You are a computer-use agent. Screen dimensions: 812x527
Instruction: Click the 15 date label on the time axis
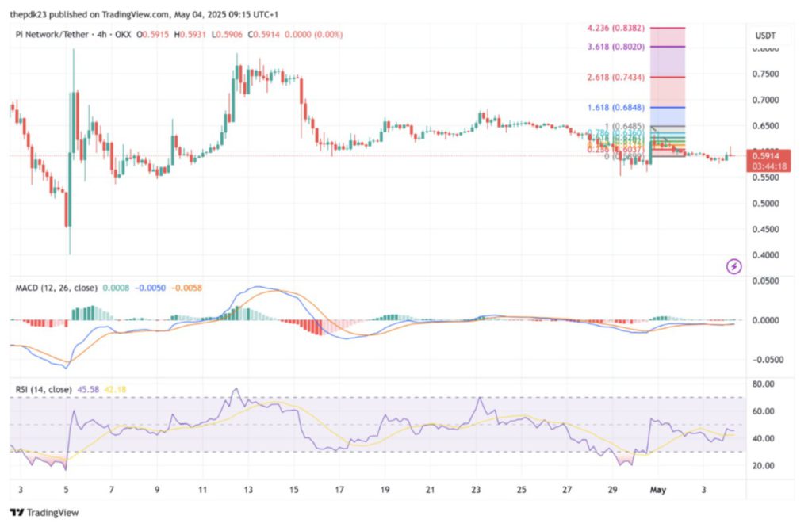[x=293, y=490]
